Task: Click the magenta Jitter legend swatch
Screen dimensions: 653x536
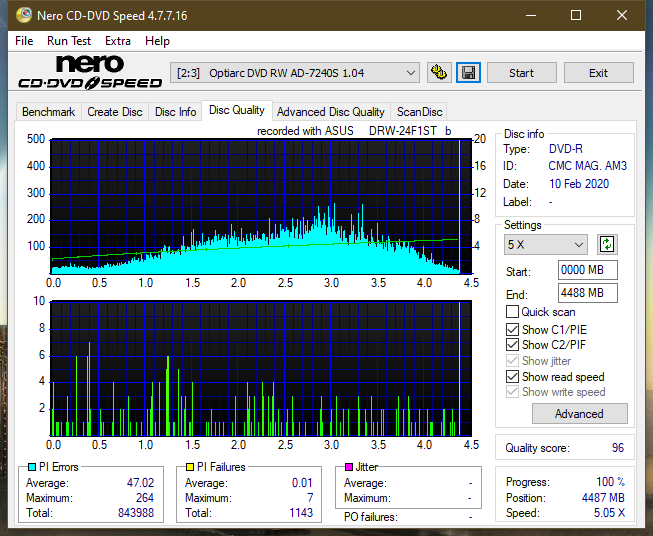Action: [349, 467]
